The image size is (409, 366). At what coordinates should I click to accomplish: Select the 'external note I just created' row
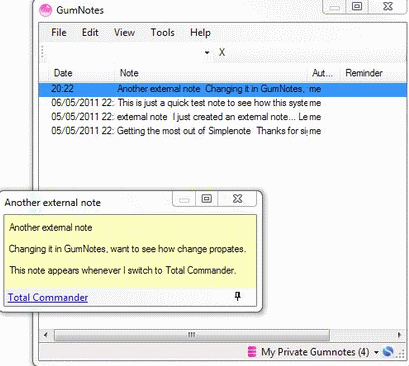(223, 117)
